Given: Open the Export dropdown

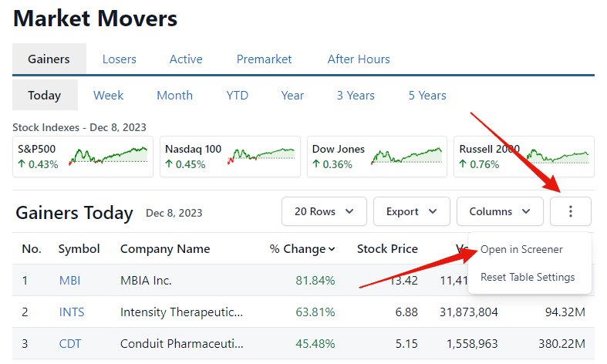Looking at the screenshot, I should (x=411, y=211).
